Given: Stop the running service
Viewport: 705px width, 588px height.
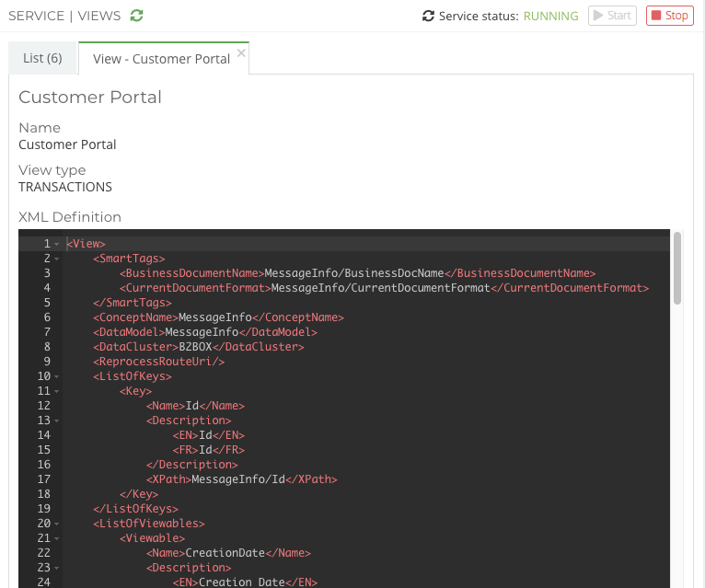Looking at the screenshot, I should coord(669,16).
